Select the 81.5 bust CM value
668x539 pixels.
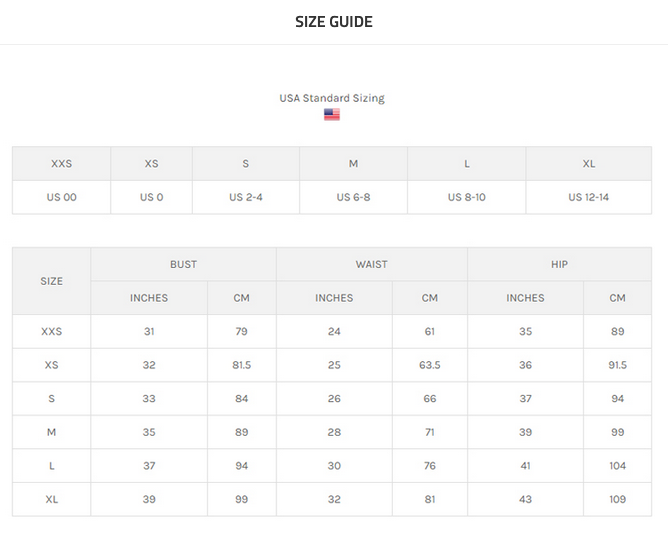pos(242,365)
